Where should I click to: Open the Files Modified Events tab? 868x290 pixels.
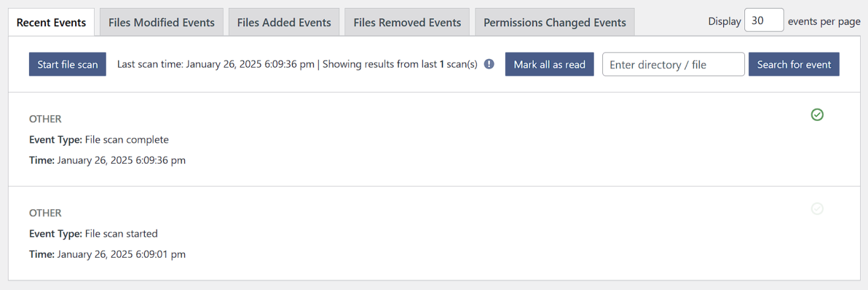[x=162, y=22]
